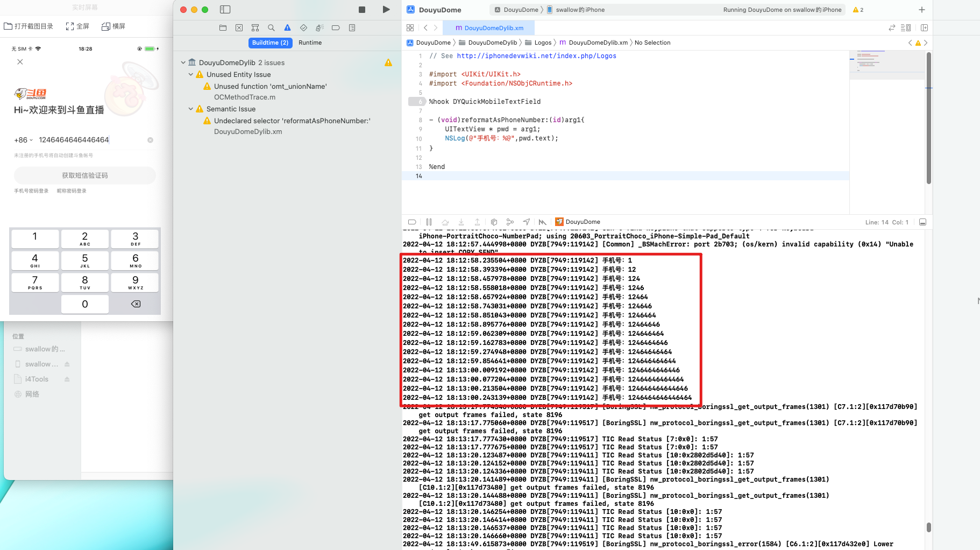Choose swallow的 iPhone run destination

coord(576,10)
